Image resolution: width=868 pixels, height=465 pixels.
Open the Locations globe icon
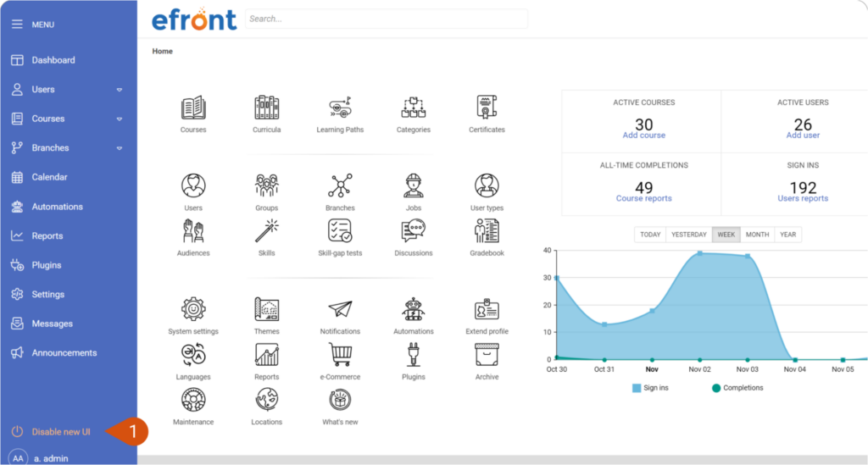coord(266,400)
